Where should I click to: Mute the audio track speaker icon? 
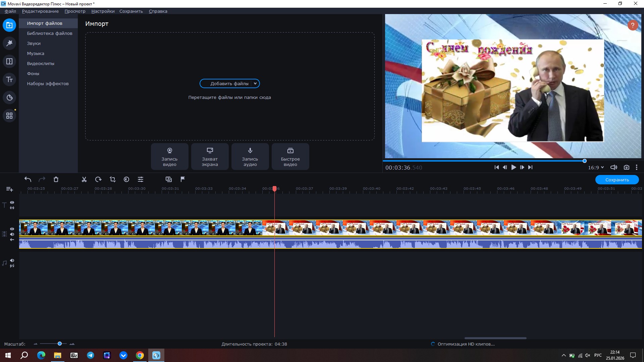(x=12, y=260)
